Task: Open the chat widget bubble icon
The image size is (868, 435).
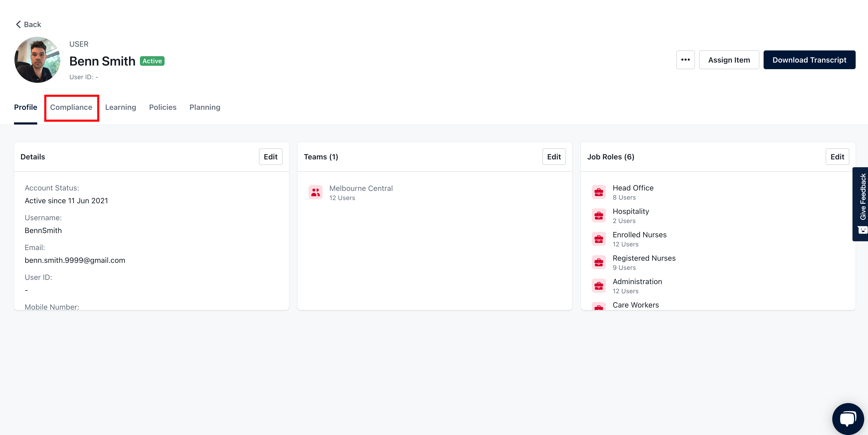Action: (847, 418)
